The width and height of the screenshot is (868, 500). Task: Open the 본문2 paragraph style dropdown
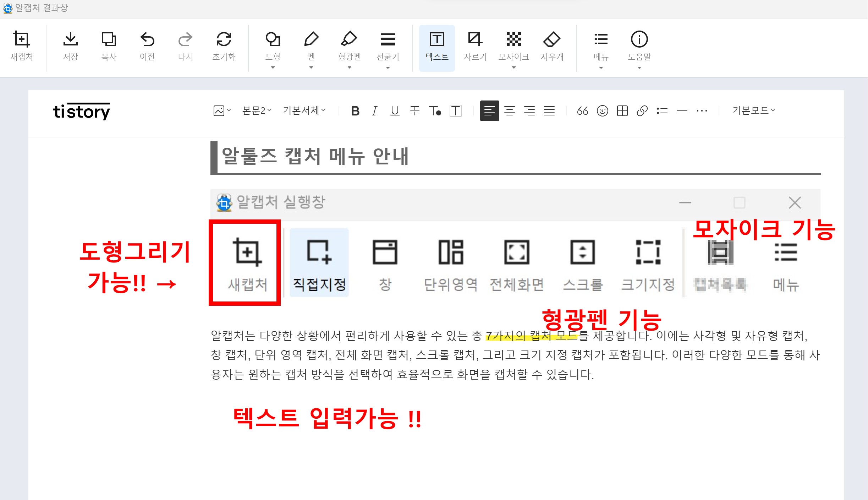(257, 111)
